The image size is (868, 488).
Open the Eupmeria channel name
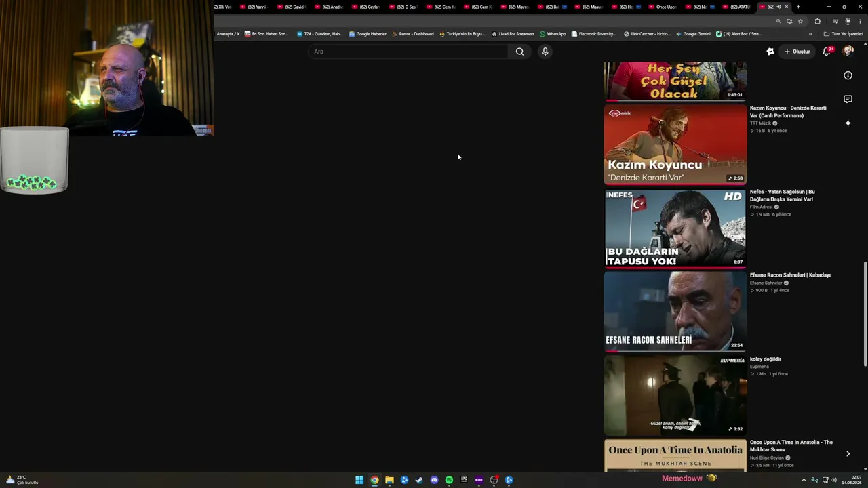[759, 367]
